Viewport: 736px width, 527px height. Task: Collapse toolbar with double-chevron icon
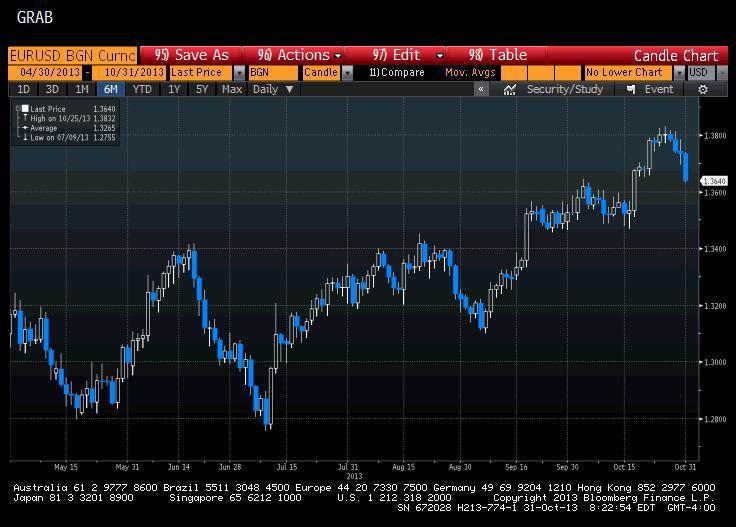pyautogui.click(x=481, y=89)
